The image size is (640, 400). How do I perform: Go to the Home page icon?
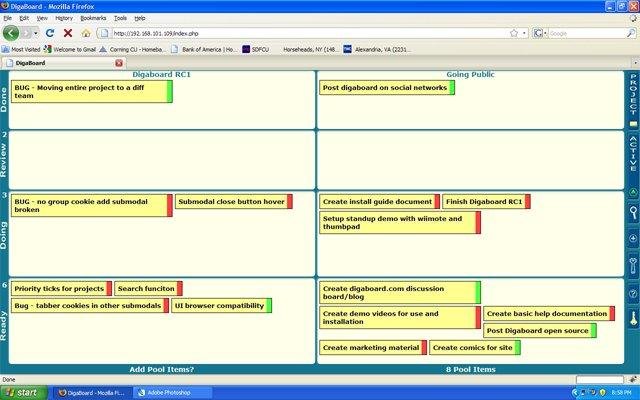(86, 33)
